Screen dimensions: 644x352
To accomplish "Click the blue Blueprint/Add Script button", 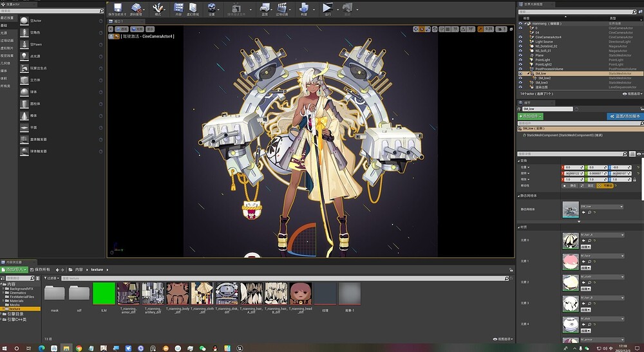I will click(624, 116).
